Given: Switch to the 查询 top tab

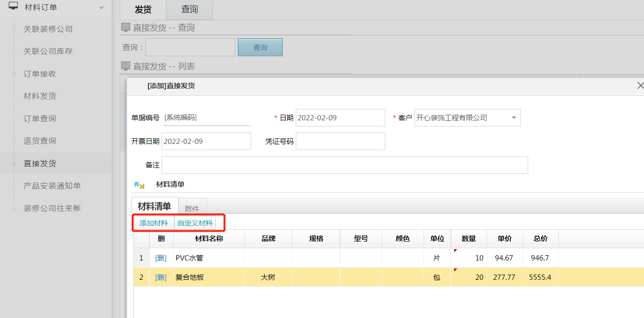Looking at the screenshot, I should click(x=189, y=9).
